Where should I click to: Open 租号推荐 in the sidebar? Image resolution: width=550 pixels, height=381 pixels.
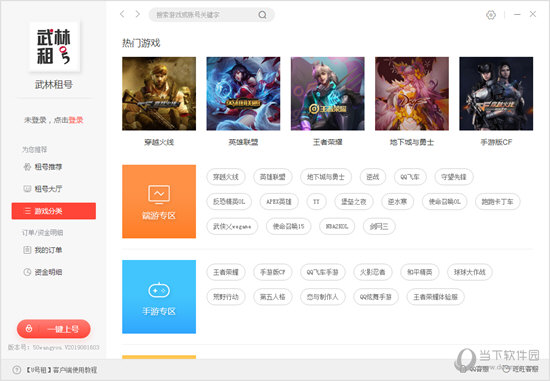point(43,167)
